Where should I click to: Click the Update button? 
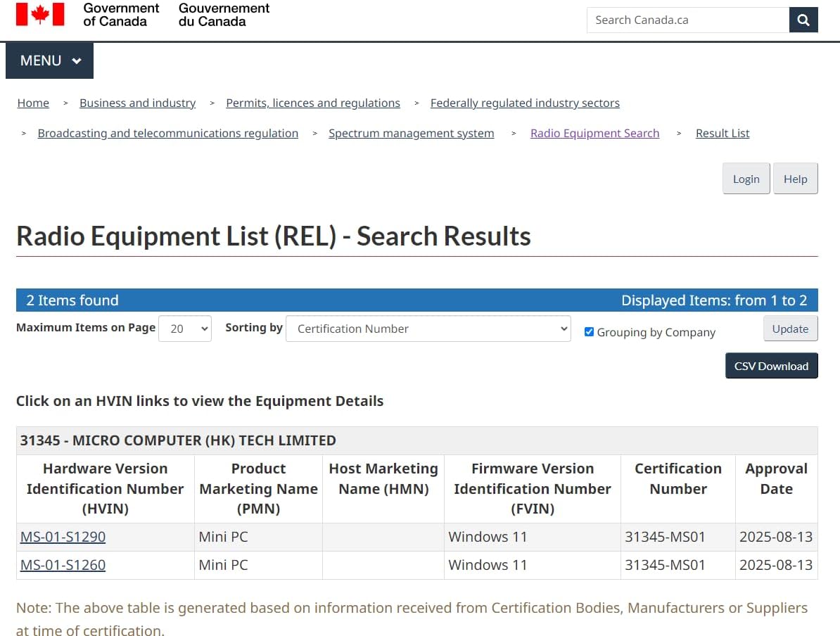[790, 329]
